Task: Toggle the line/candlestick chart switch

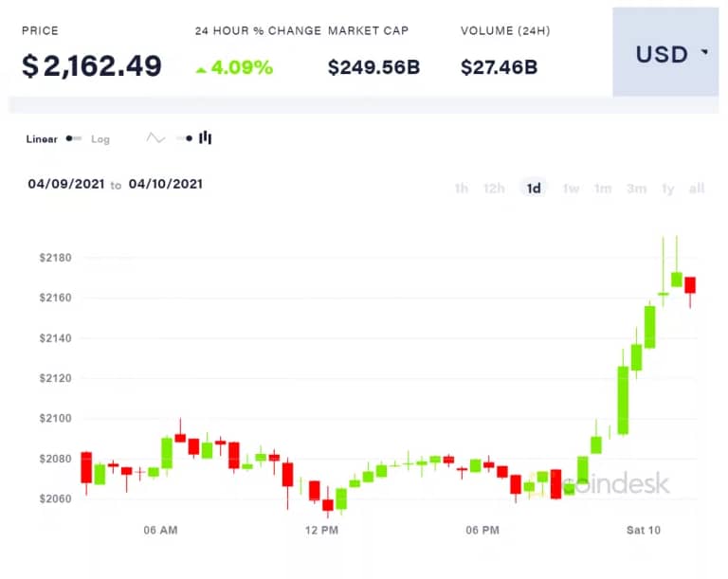Action: [x=184, y=138]
